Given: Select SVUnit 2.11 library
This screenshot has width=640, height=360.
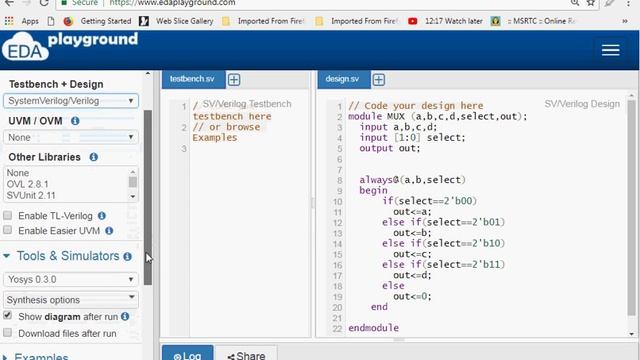Looking at the screenshot, I should click(x=31, y=196).
